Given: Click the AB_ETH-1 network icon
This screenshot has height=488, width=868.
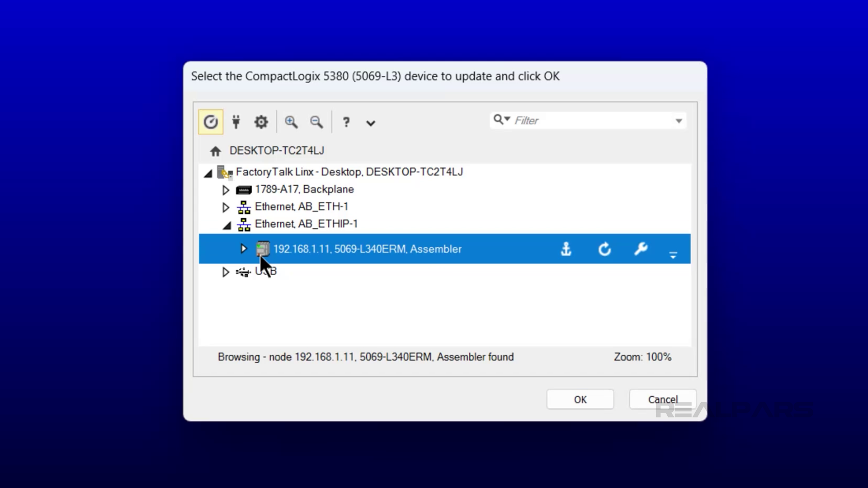Looking at the screenshot, I should 244,207.
